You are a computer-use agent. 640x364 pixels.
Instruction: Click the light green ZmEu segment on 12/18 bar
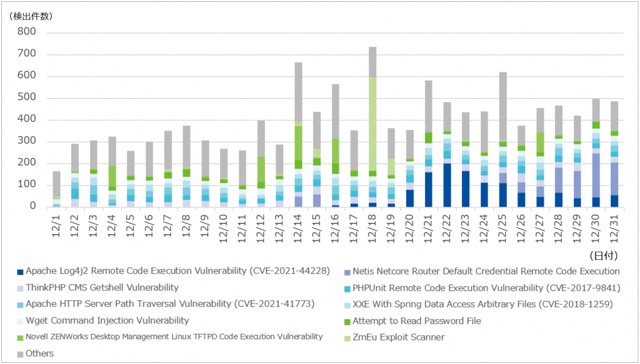point(372,124)
